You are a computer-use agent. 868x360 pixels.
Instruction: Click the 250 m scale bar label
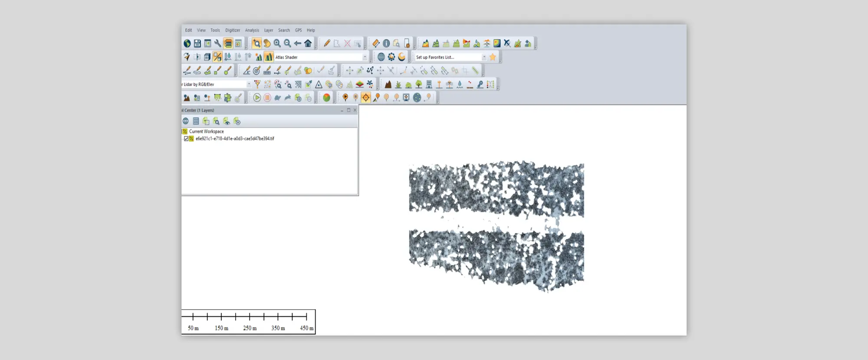pos(250,328)
